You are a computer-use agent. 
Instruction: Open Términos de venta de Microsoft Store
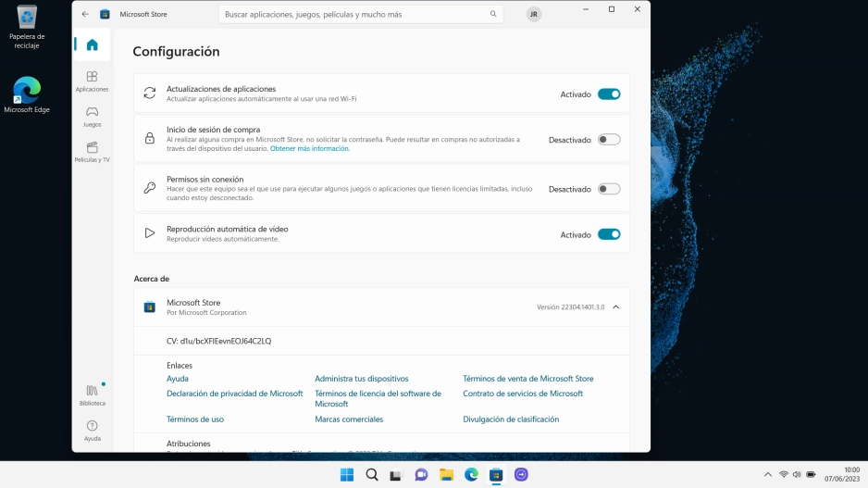pyautogui.click(x=528, y=379)
